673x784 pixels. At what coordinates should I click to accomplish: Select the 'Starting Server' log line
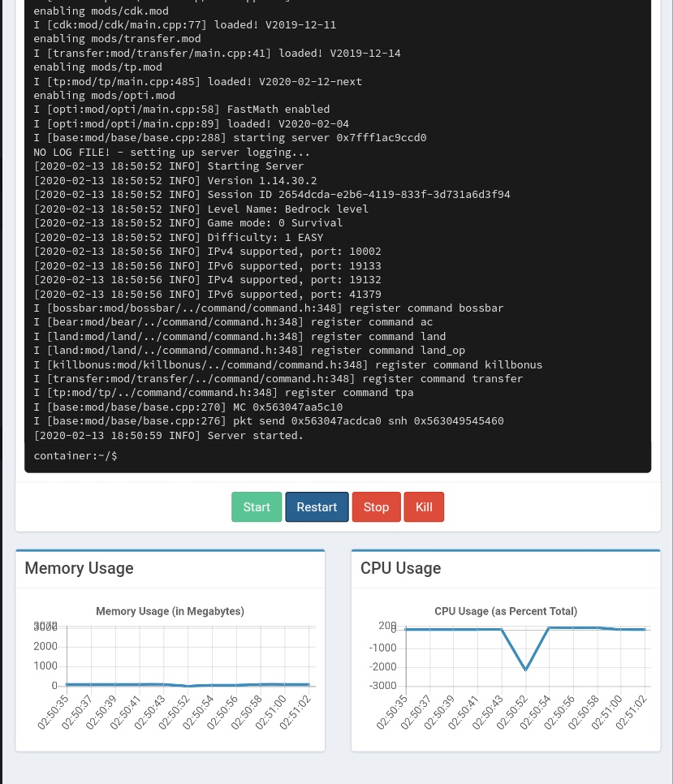169,166
